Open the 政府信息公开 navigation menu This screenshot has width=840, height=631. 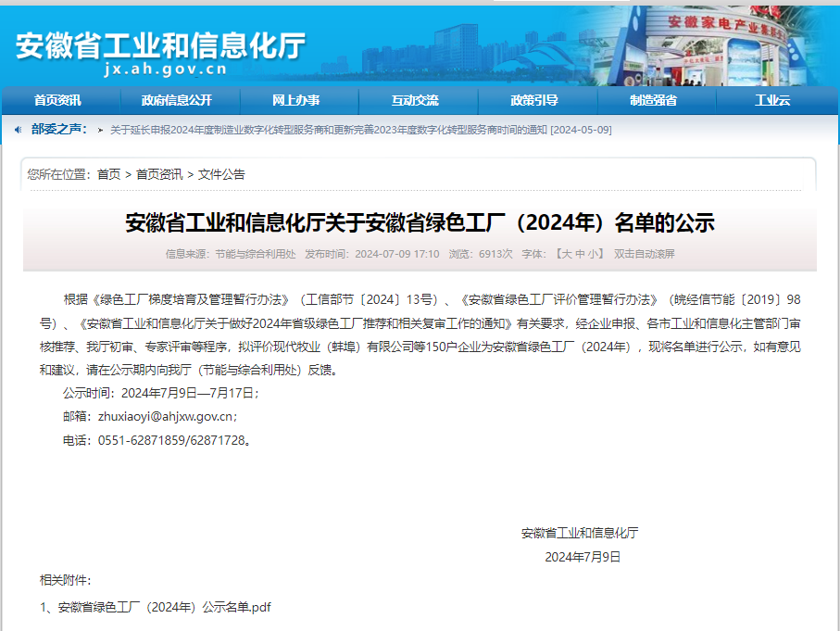(177, 100)
